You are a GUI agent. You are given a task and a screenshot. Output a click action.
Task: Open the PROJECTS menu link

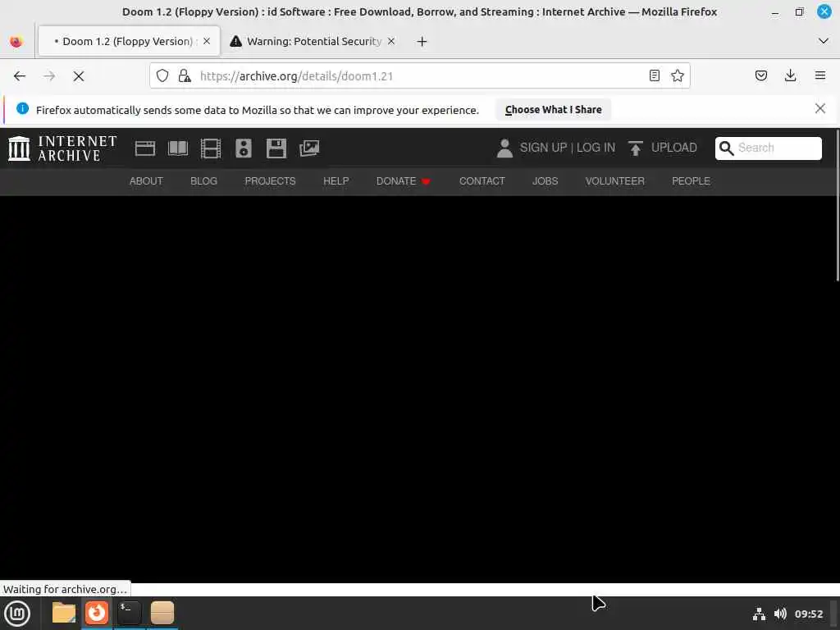tap(270, 181)
